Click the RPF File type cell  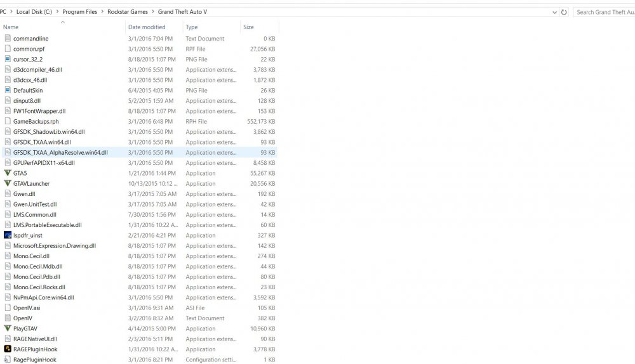click(196, 49)
